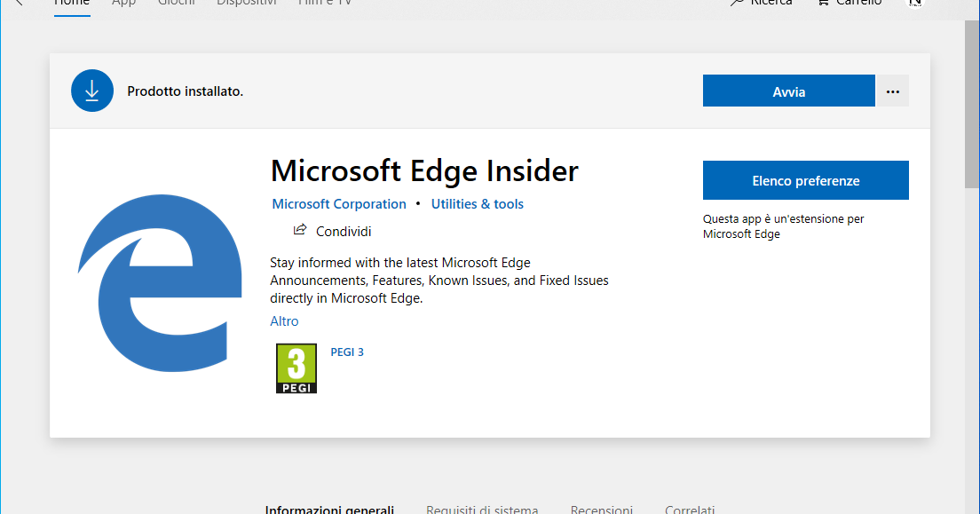Open the Requisiti di sistema tab
The width and height of the screenshot is (980, 514).
[482, 509]
